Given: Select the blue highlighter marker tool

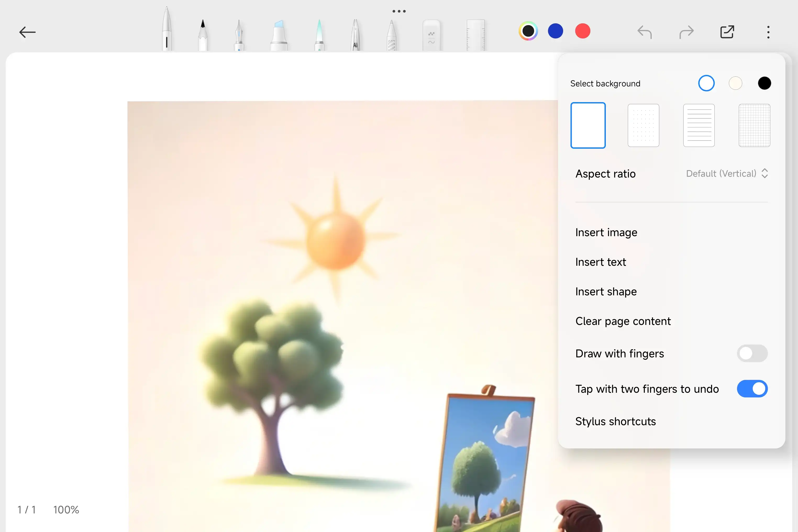Looking at the screenshot, I should pos(279,35).
